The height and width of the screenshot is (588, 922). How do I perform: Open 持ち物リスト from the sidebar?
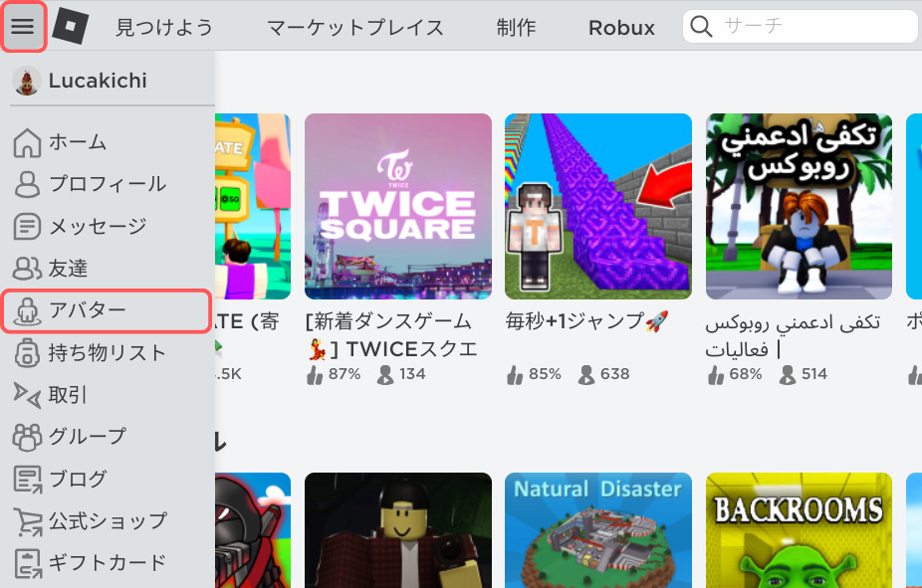coord(107,352)
